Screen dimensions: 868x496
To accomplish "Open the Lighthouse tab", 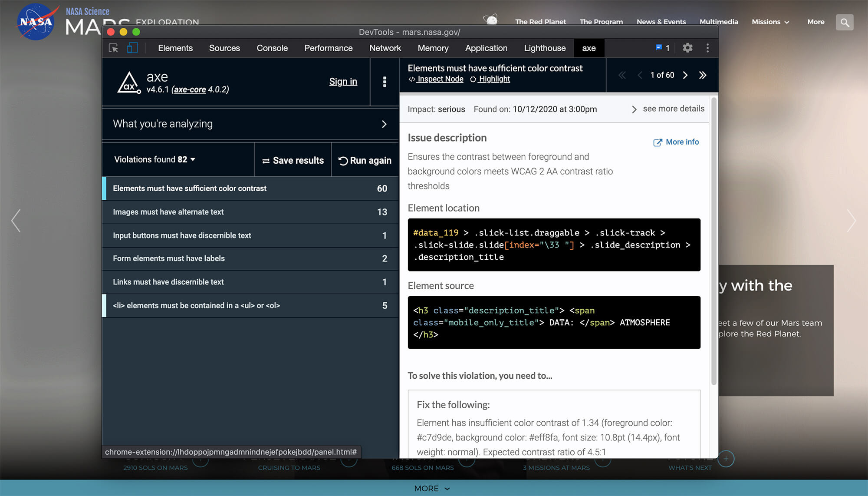I will [545, 48].
